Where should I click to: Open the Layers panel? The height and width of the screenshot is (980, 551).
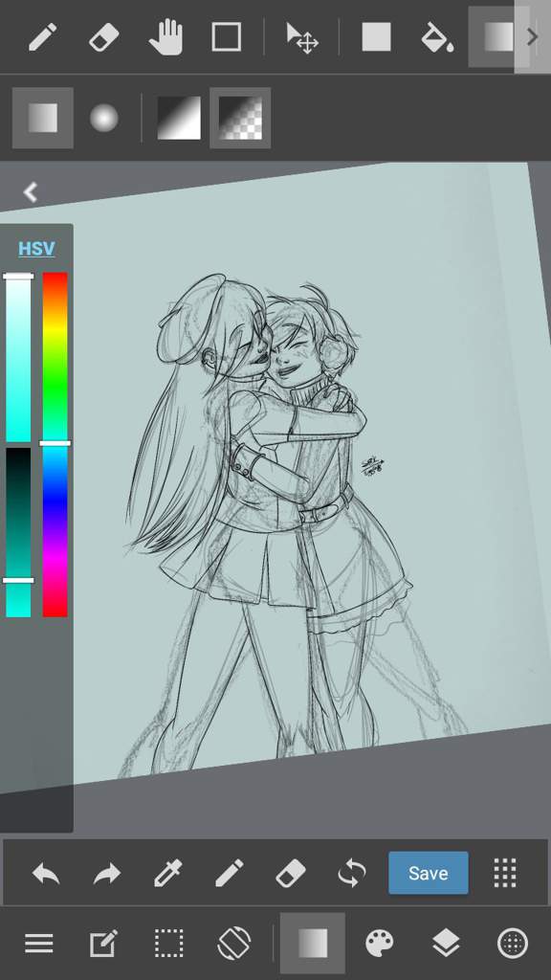446,943
